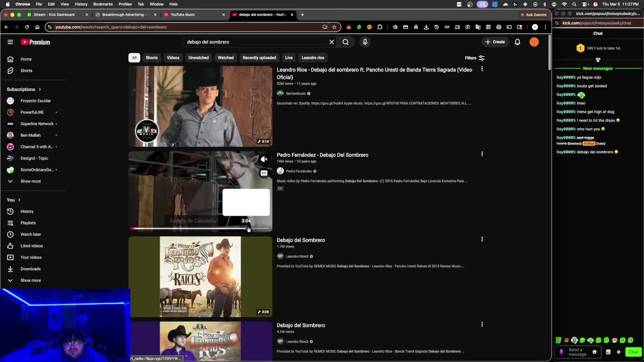
Task: Open Leandro Ríos official video thumbnail
Action: 200,106
